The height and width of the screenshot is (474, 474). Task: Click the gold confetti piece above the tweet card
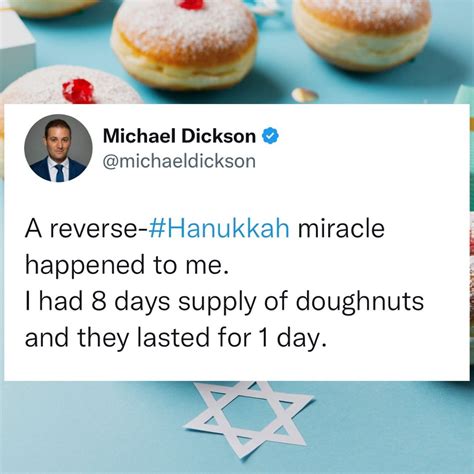click(x=305, y=96)
